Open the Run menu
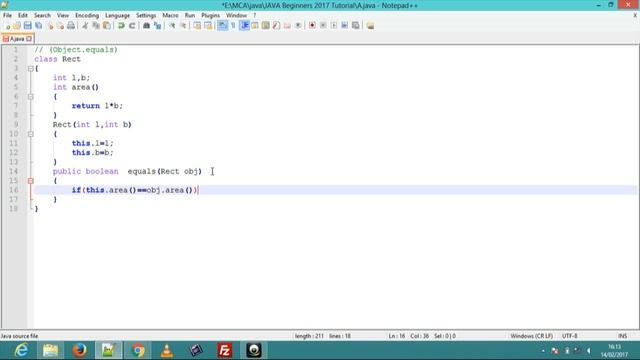Viewport: 640px width, 360px height. pyautogui.click(x=190, y=16)
